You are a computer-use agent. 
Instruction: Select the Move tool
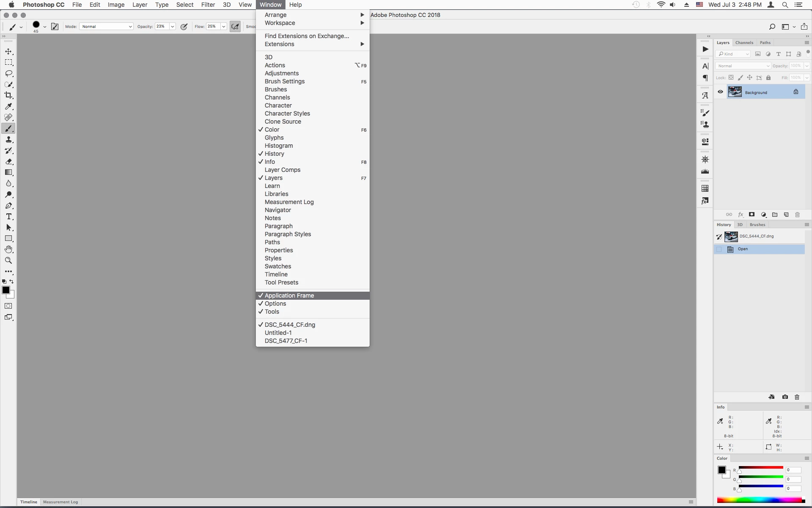coord(8,52)
